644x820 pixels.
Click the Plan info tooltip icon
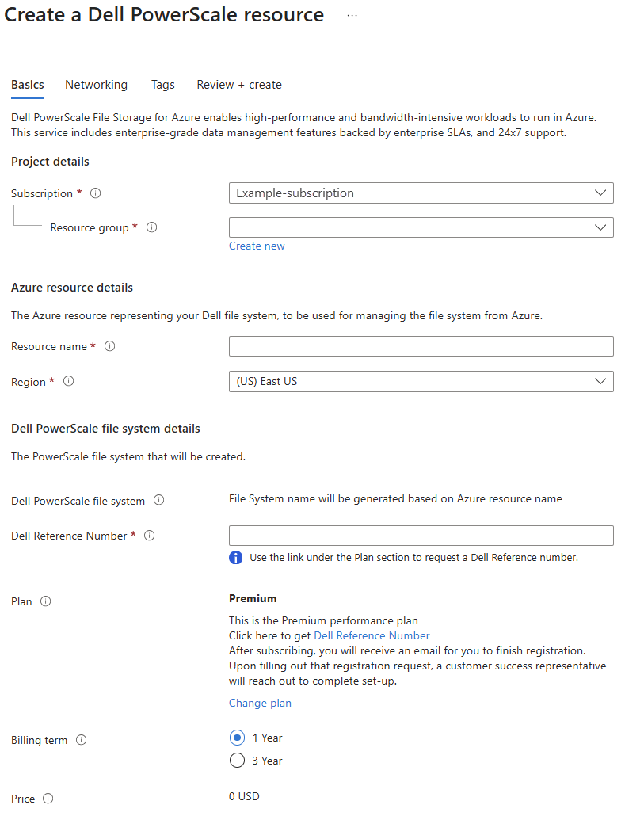pos(45,601)
